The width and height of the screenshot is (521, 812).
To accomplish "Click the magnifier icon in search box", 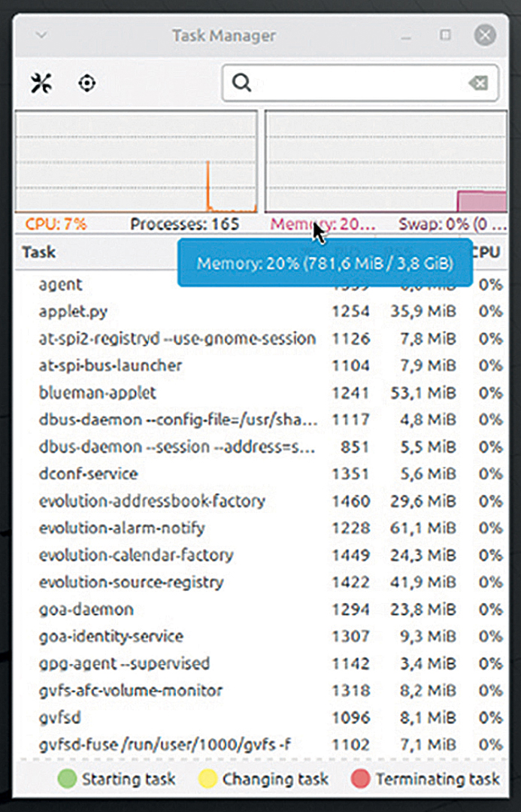I will [x=241, y=83].
